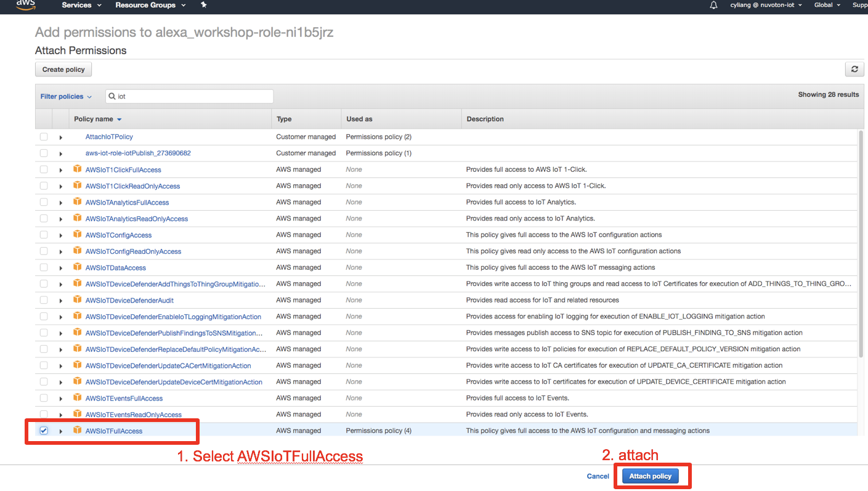868x491 pixels.
Task: Click the Showing 28 results text
Action: 829,94
